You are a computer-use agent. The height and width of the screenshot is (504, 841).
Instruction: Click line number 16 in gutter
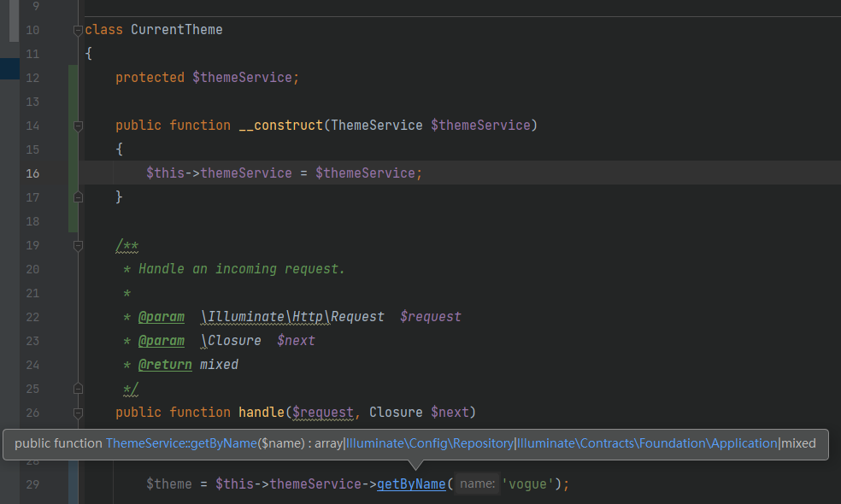(32, 173)
